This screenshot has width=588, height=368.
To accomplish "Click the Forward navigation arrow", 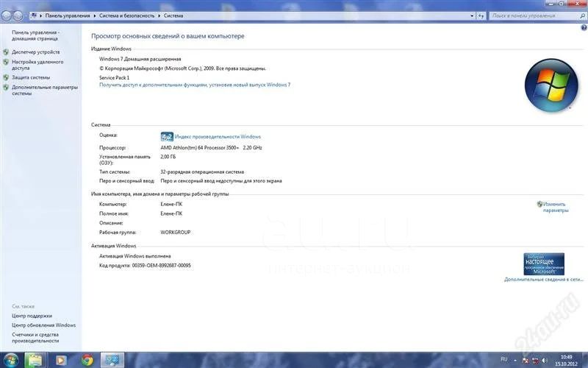I will tap(18, 15).
